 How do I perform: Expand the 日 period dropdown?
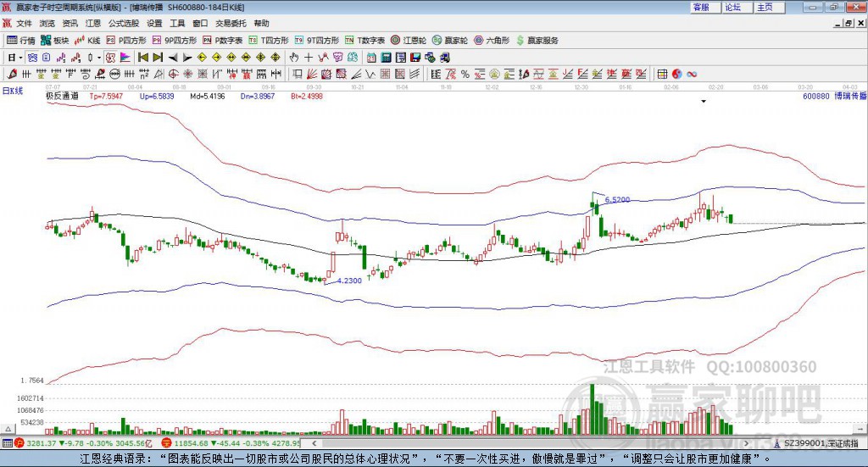click(x=22, y=57)
